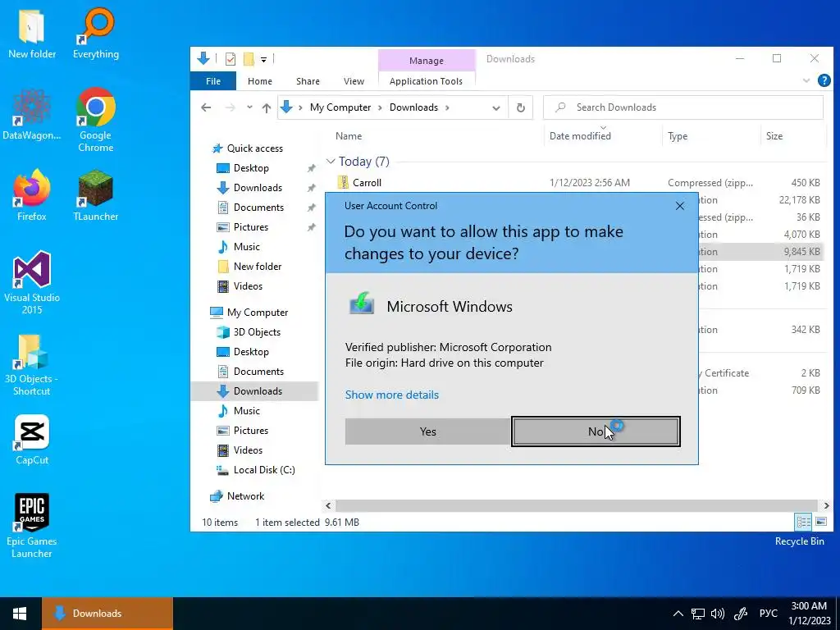Select Downloads taskbar button
840x630 pixels.
[107, 614]
